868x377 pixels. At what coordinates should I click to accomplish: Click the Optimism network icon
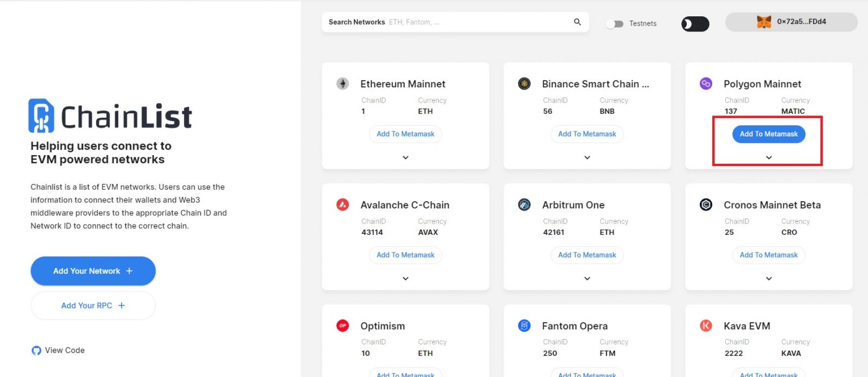point(342,325)
